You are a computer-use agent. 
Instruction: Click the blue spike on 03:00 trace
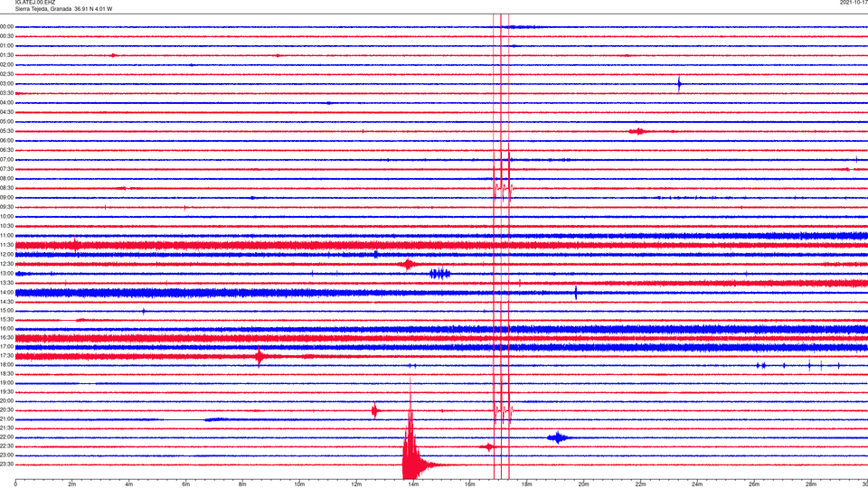(679, 84)
